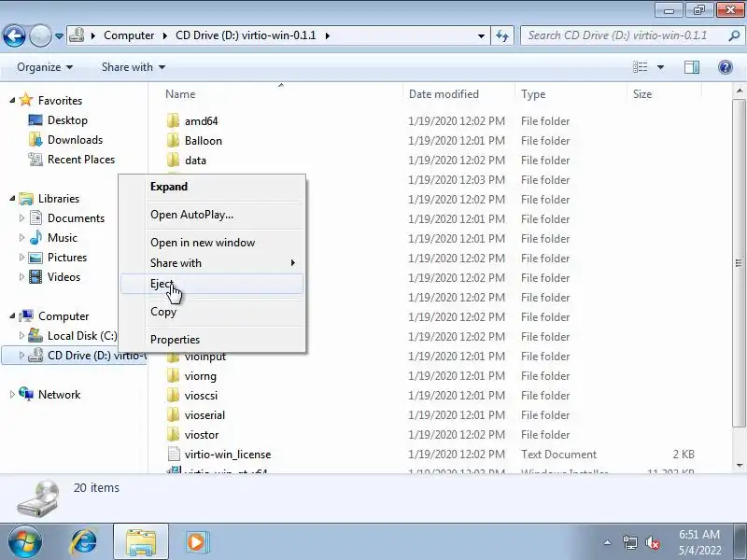The image size is (747, 560).
Task: Open the view options dropdown arrow
Action: pos(660,67)
